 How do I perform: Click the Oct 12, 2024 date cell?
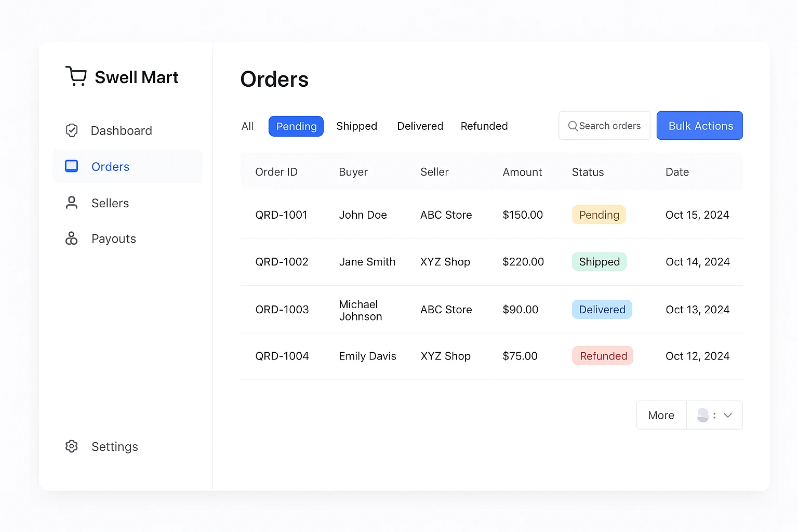pyautogui.click(x=697, y=356)
